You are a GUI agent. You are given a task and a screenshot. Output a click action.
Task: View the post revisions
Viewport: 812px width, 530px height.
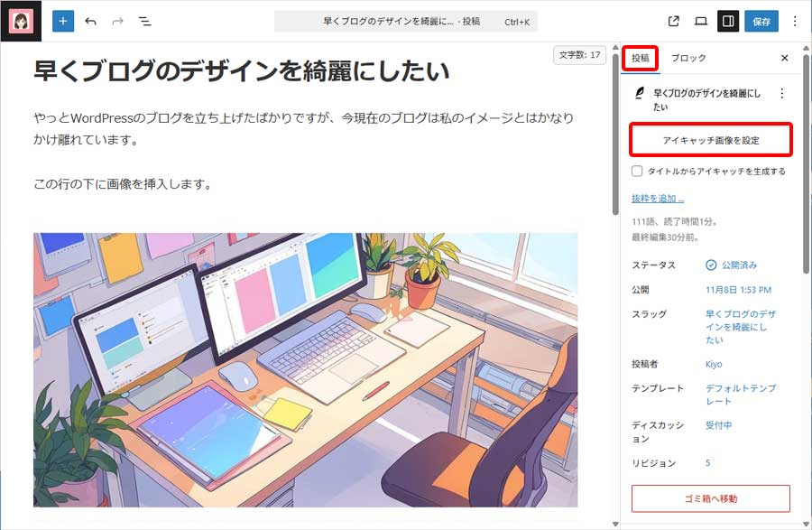coord(707,462)
